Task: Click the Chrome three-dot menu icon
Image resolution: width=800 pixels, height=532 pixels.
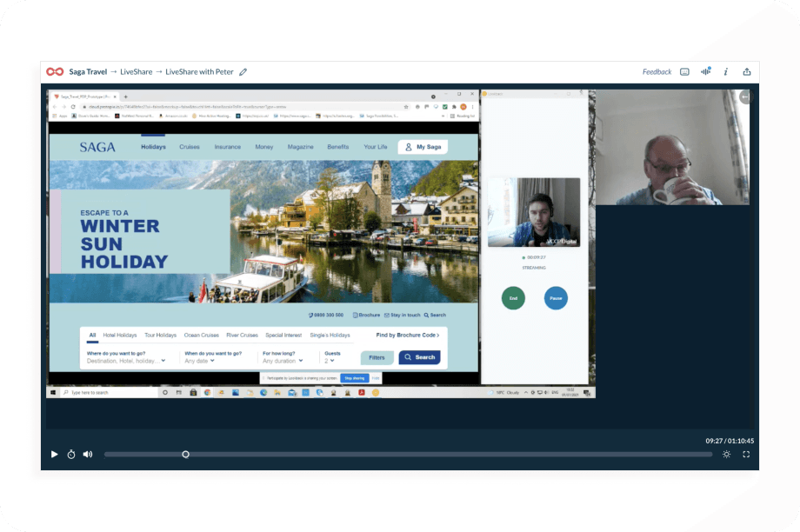Action: pos(472,107)
